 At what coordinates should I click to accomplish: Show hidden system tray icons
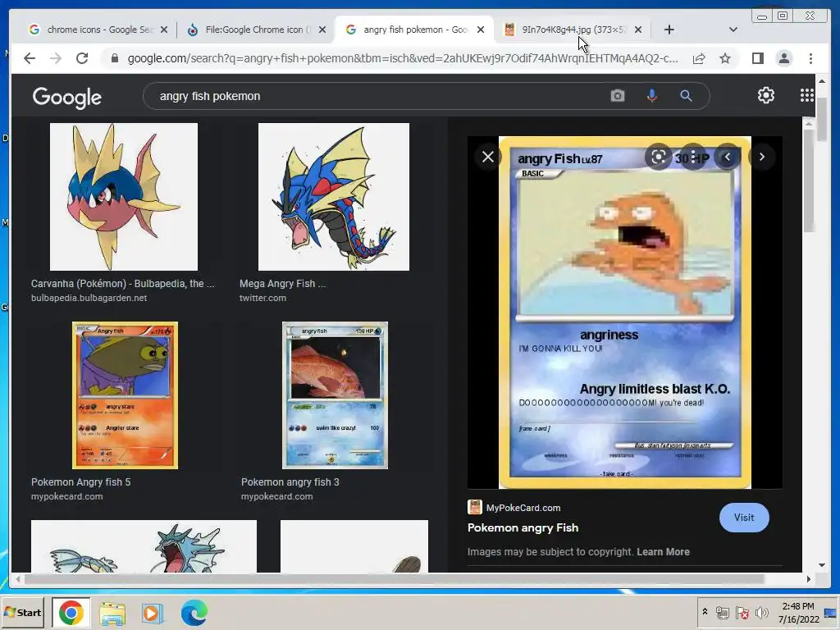coord(705,612)
